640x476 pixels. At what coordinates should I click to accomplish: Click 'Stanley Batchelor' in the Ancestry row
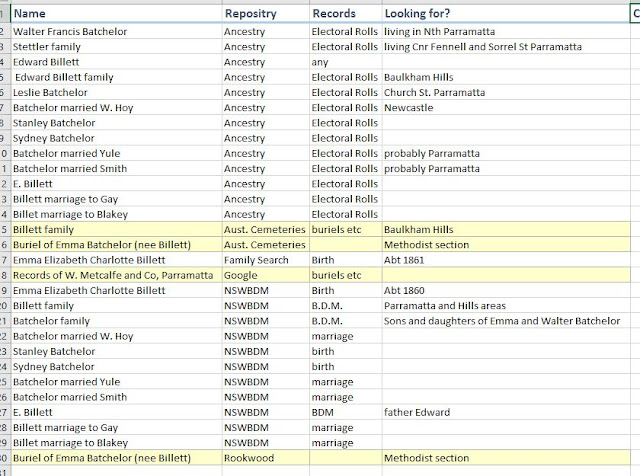coord(116,123)
